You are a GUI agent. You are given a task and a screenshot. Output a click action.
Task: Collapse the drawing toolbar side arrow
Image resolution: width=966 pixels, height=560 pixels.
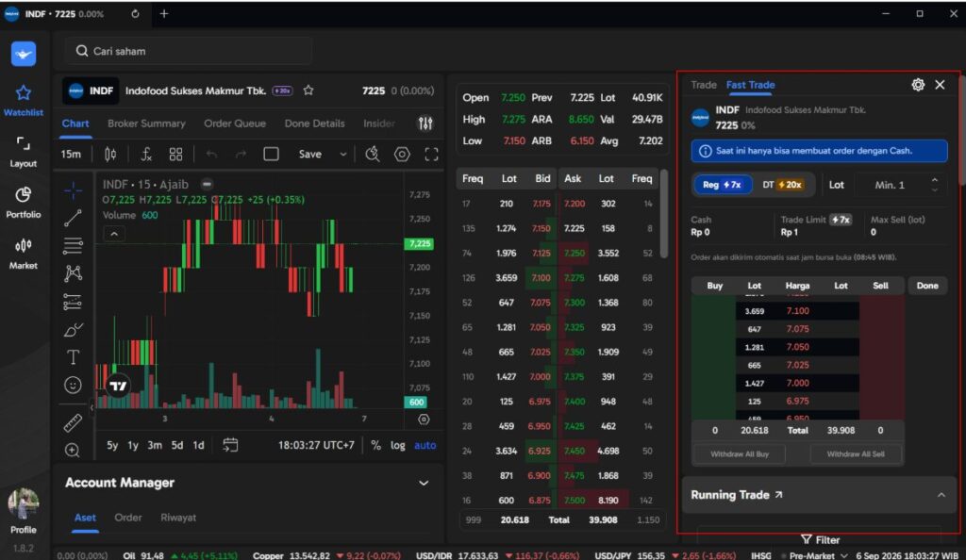(x=92, y=406)
